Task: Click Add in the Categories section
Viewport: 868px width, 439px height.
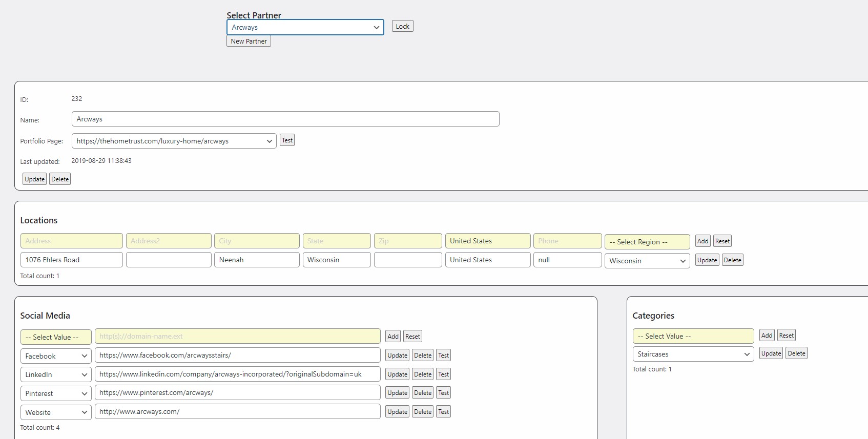Action: [x=767, y=335]
